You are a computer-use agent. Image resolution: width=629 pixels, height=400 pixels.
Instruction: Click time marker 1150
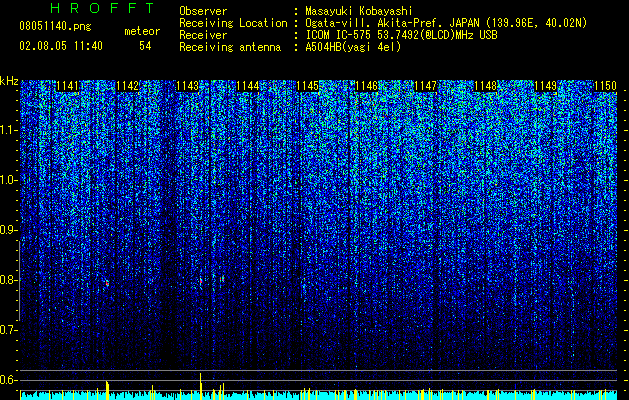point(605,86)
